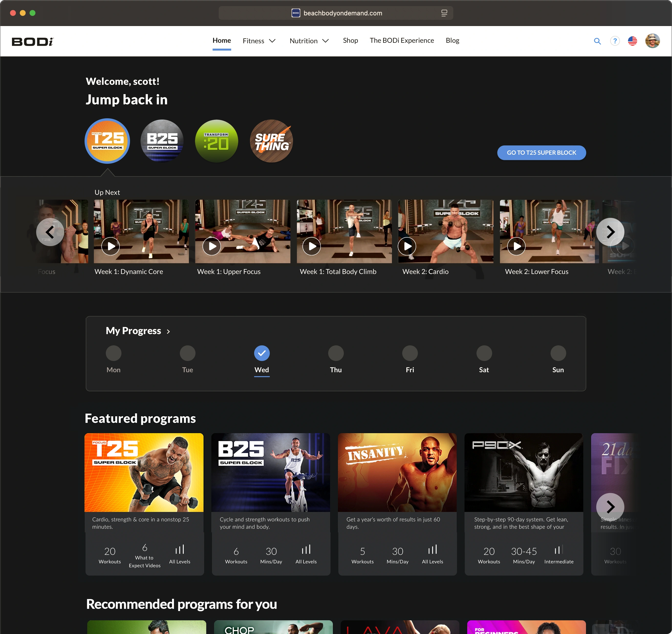Click the help question mark icon
The height and width of the screenshot is (634, 672).
tap(615, 41)
